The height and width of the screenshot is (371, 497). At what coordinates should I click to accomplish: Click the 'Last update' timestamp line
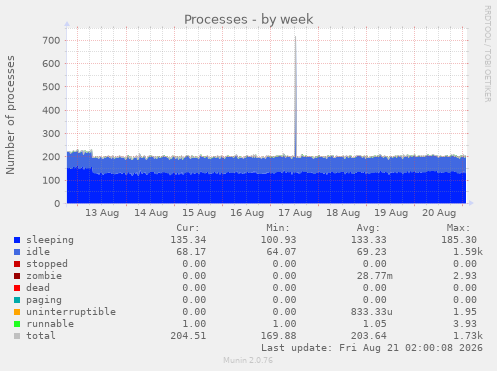[x=372, y=348]
